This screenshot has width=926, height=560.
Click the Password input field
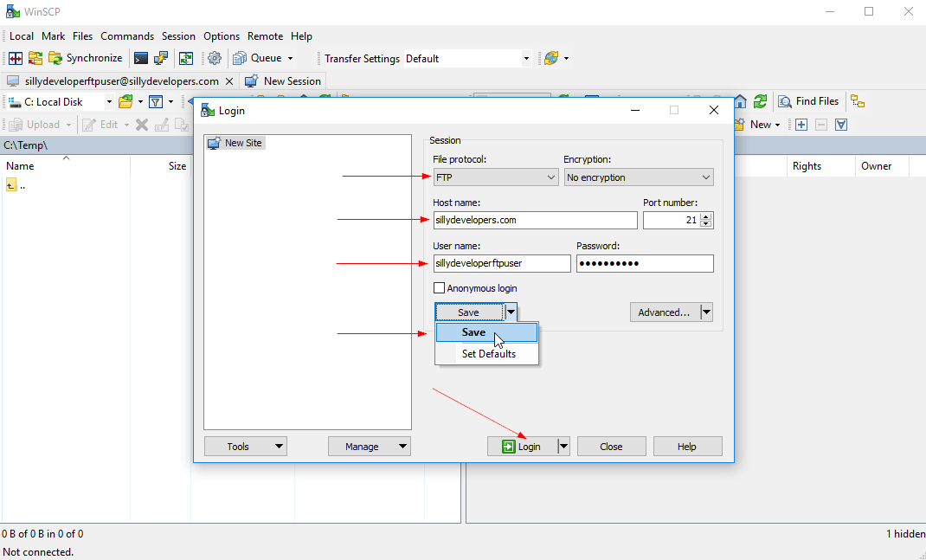[x=645, y=263]
